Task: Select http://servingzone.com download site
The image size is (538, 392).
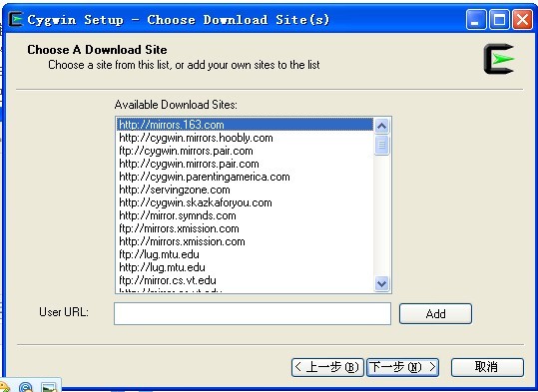Action: (x=245, y=190)
